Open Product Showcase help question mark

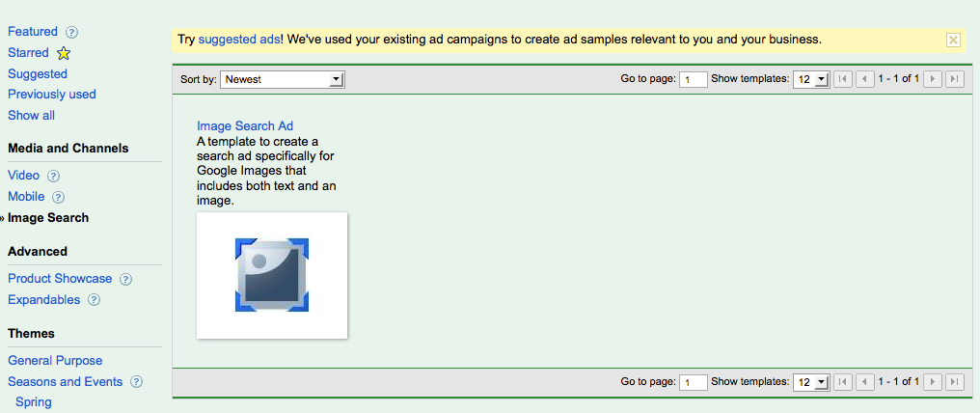click(x=125, y=279)
